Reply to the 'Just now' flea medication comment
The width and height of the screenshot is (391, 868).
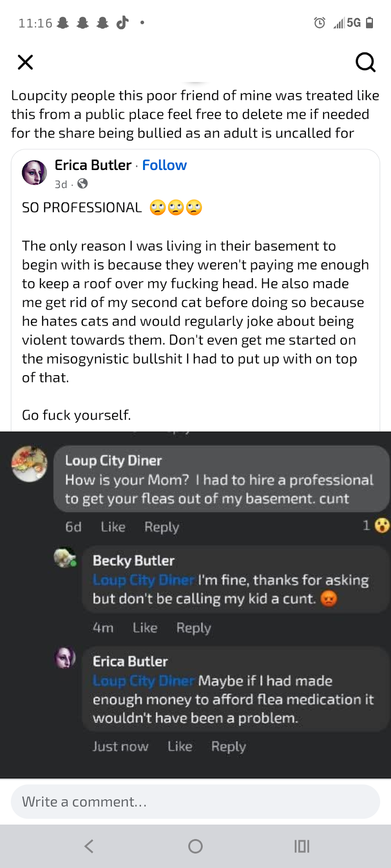(229, 746)
